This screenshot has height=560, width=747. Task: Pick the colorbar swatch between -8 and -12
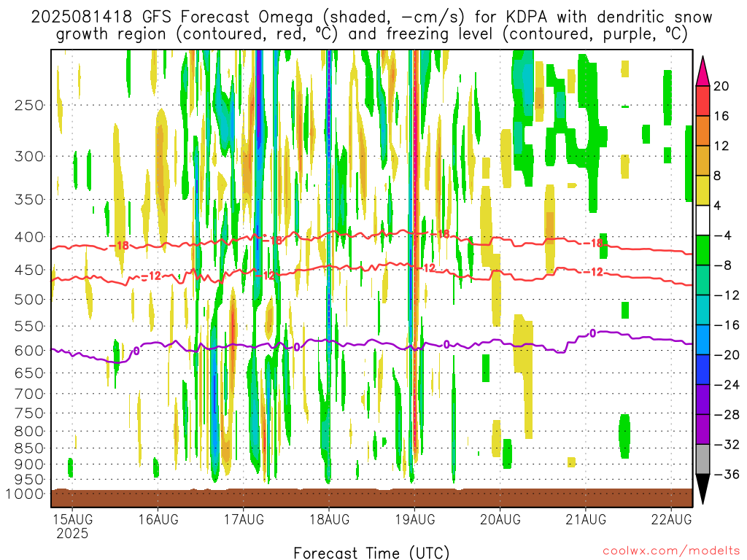click(x=703, y=280)
